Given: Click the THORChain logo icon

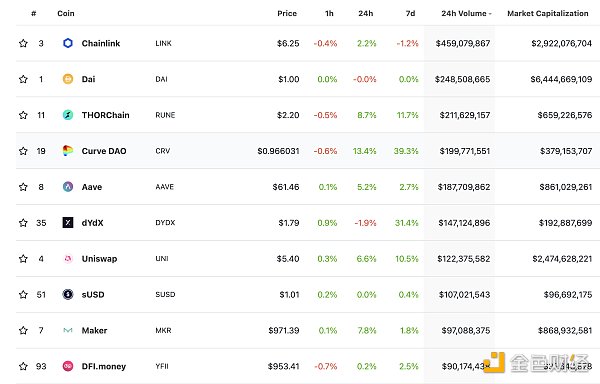Looking at the screenshot, I should point(68,115).
